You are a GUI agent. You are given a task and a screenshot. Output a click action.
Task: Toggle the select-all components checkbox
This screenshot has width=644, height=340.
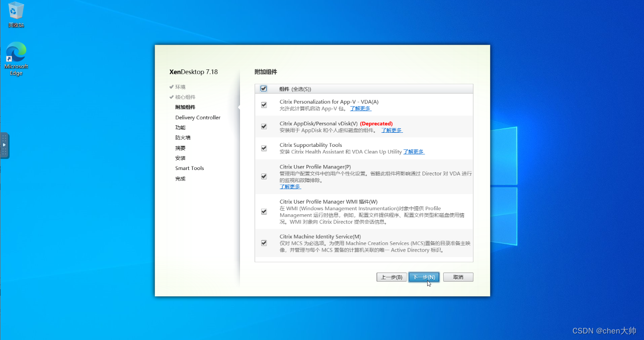pos(264,89)
